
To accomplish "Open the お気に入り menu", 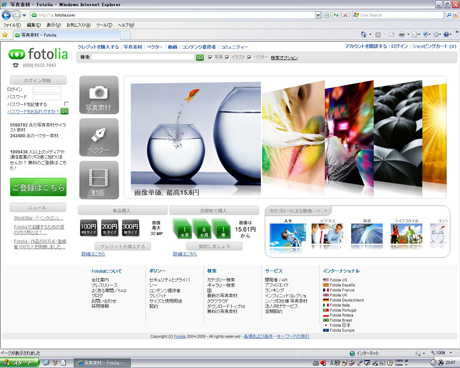I will pyautogui.click(x=78, y=25).
